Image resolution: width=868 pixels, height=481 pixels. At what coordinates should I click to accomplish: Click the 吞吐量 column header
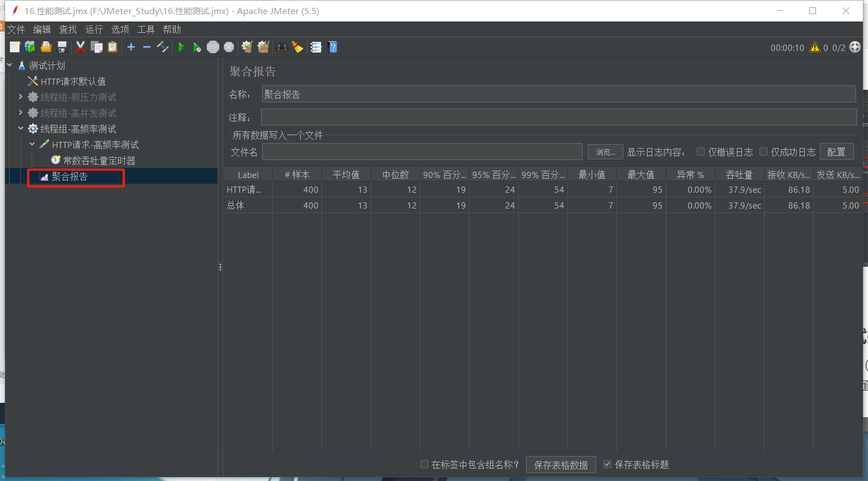(739, 175)
